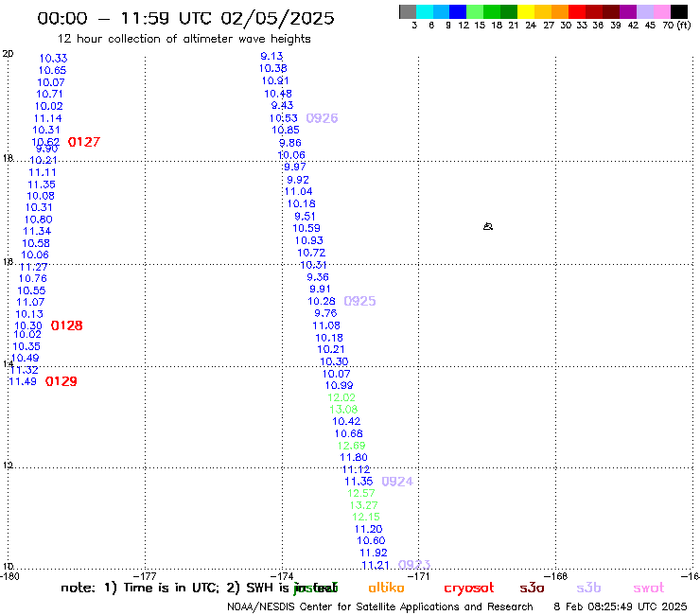The width and height of the screenshot is (700, 615).
Task: Click wave height value 10.76
Action: (32, 279)
